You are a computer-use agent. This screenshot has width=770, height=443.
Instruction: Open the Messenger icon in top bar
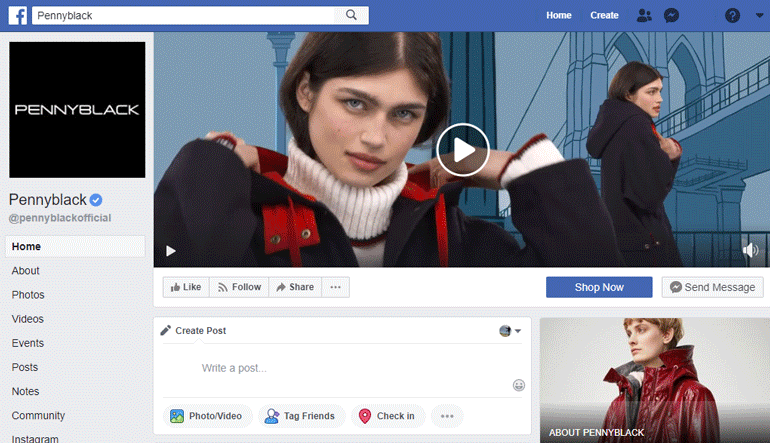point(671,15)
